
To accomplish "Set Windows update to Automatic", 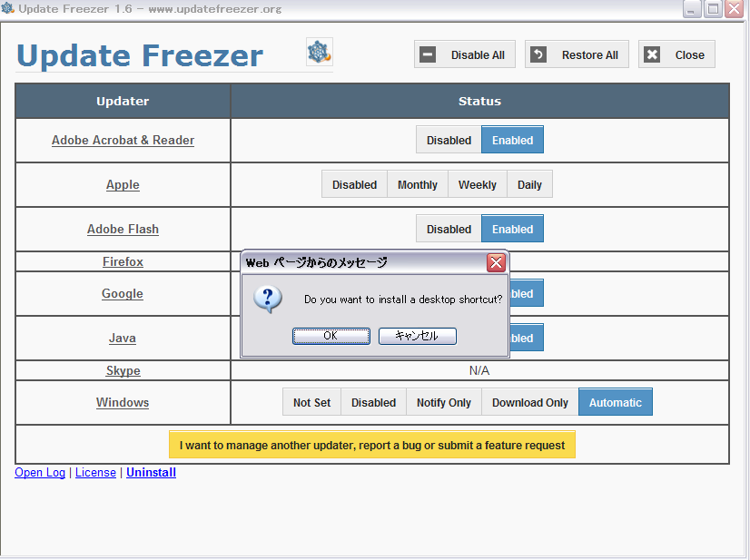I will pyautogui.click(x=615, y=402).
